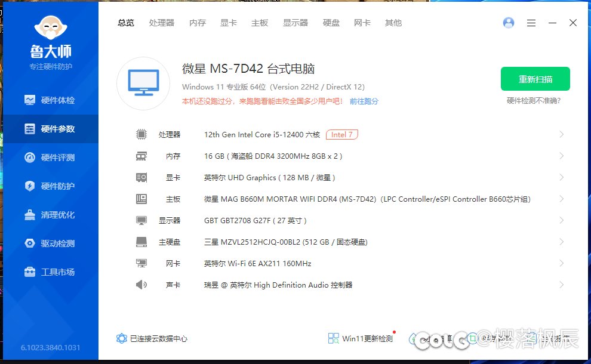Switch to the 显卡 tab

click(229, 23)
